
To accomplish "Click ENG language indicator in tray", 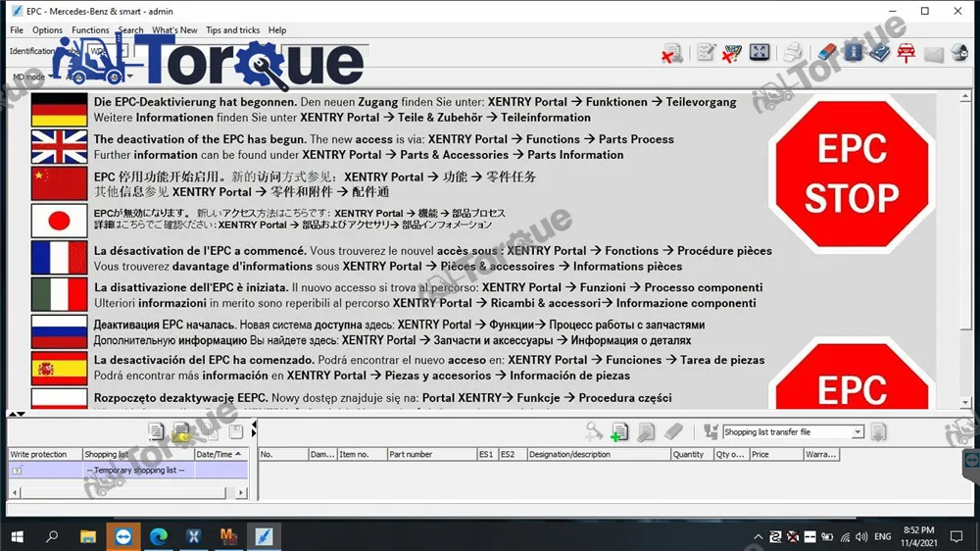I will [x=883, y=536].
